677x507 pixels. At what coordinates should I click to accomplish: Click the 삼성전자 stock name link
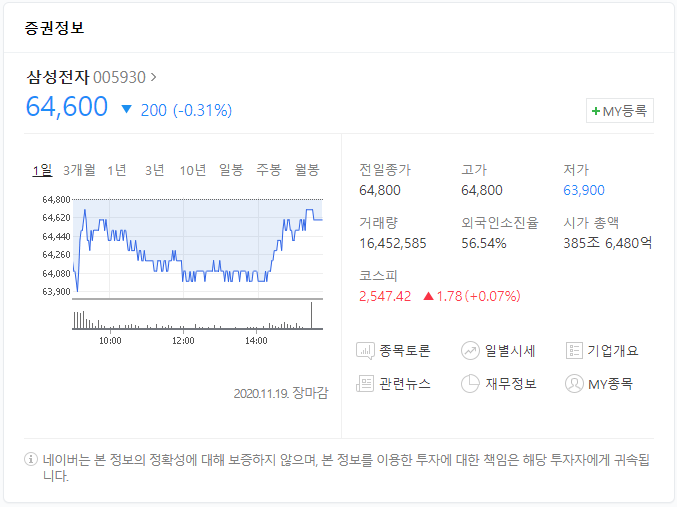[x=58, y=77]
